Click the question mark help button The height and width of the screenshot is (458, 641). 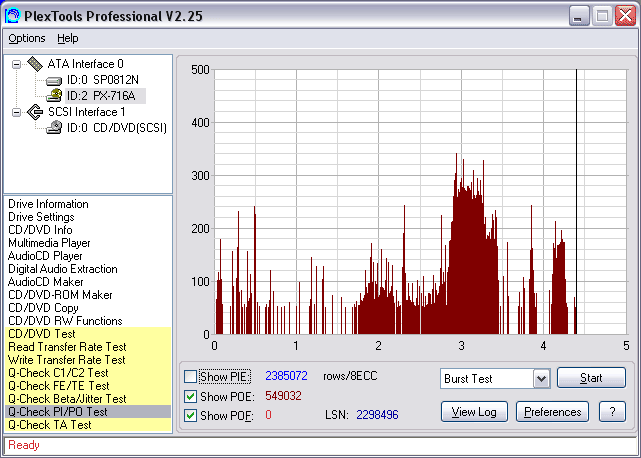[612, 411]
